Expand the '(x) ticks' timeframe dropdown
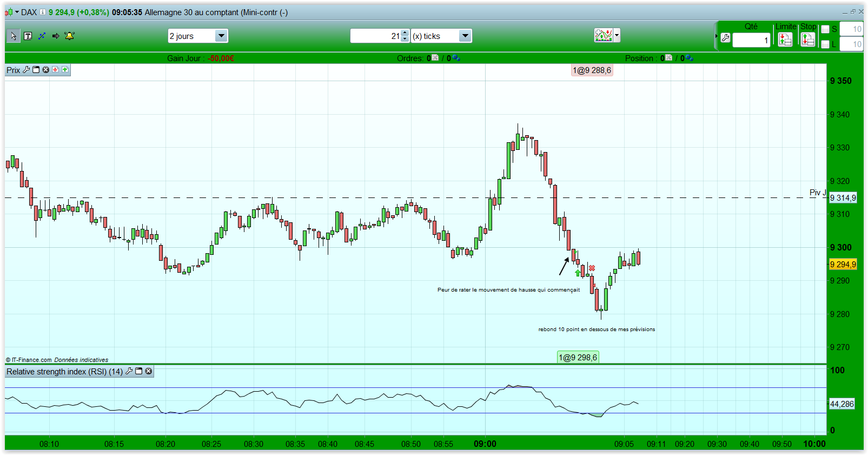868x455 pixels. tap(465, 36)
